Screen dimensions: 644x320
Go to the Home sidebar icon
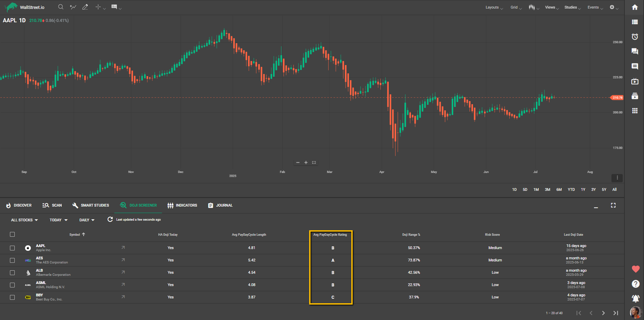point(635,7)
